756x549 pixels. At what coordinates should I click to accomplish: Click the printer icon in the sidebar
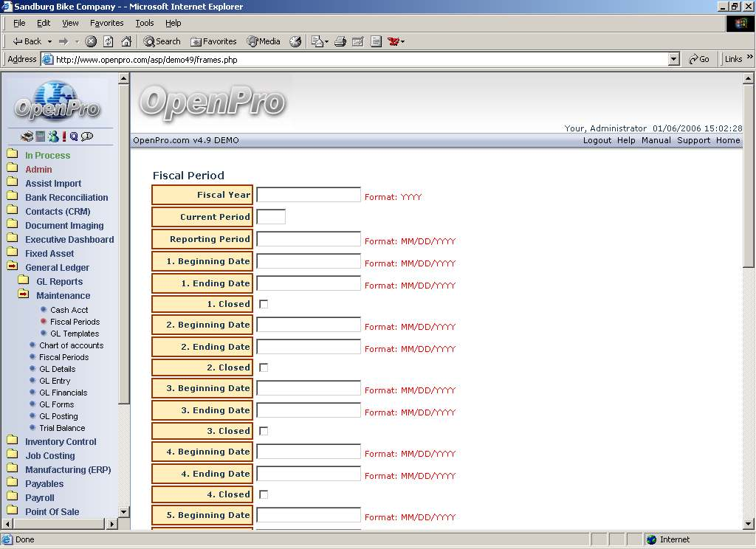27,137
